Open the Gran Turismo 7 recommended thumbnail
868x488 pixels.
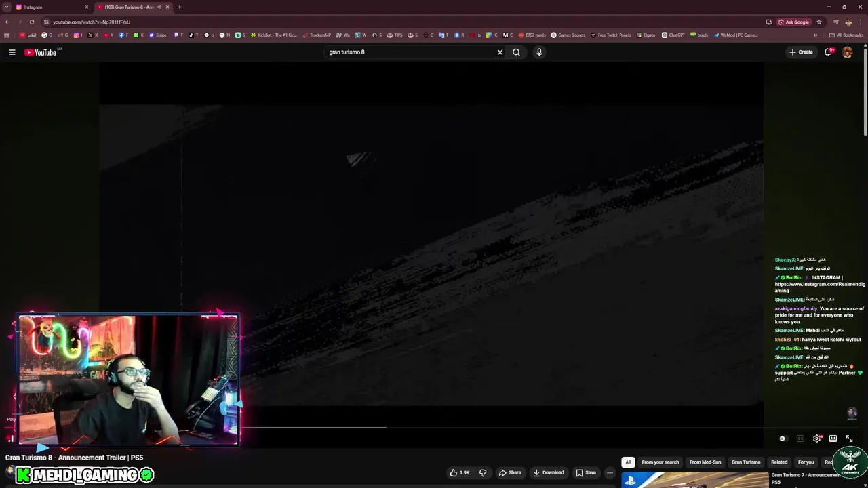(695, 480)
